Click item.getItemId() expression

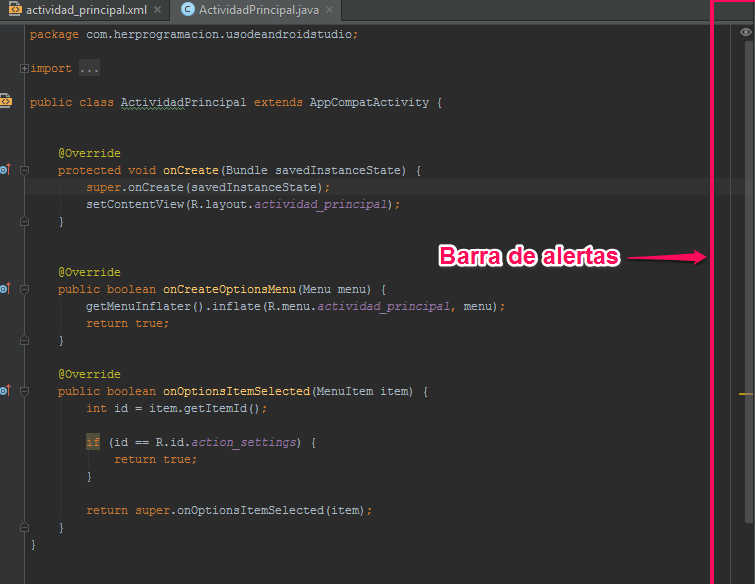[x=204, y=408]
